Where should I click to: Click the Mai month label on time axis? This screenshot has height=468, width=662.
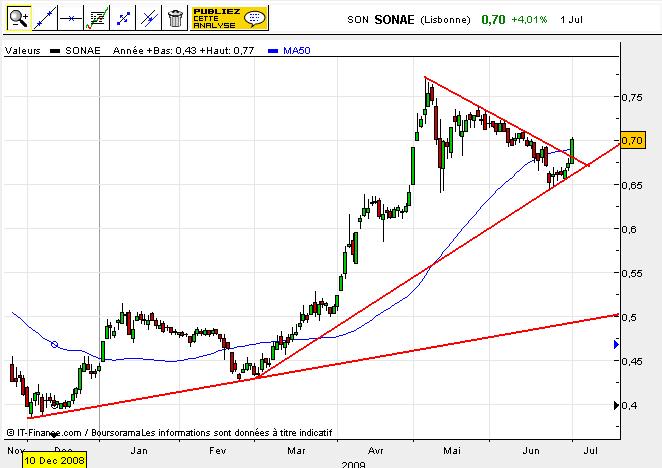pos(452,451)
